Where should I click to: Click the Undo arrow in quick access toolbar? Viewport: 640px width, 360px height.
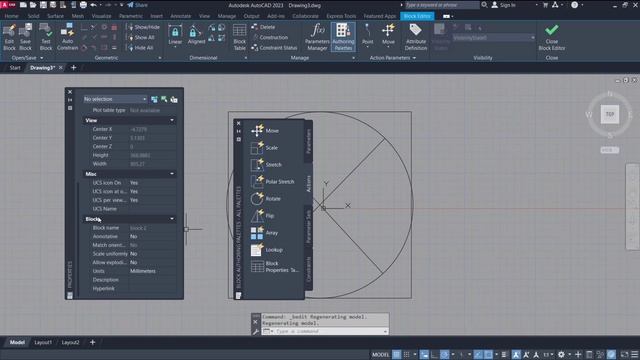coord(93,5)
